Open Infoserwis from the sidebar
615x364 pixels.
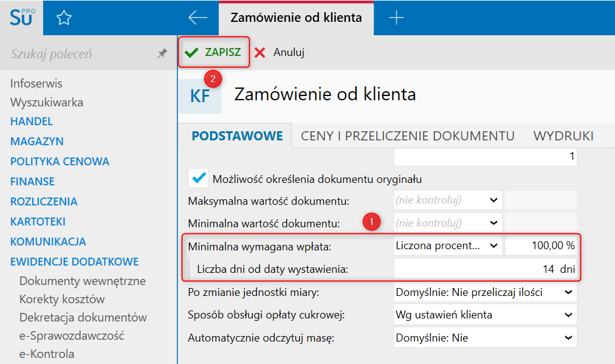(36, 83)
